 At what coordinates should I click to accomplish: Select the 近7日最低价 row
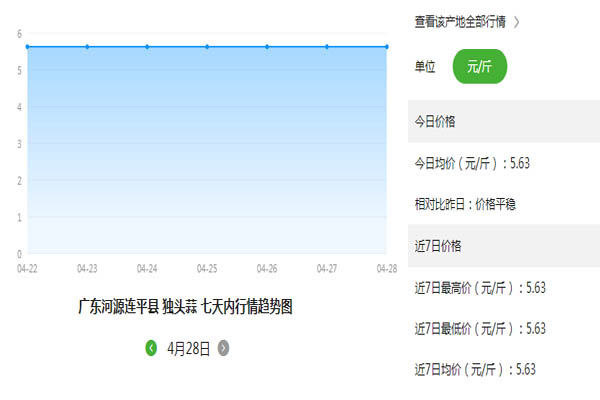[480, 328]
